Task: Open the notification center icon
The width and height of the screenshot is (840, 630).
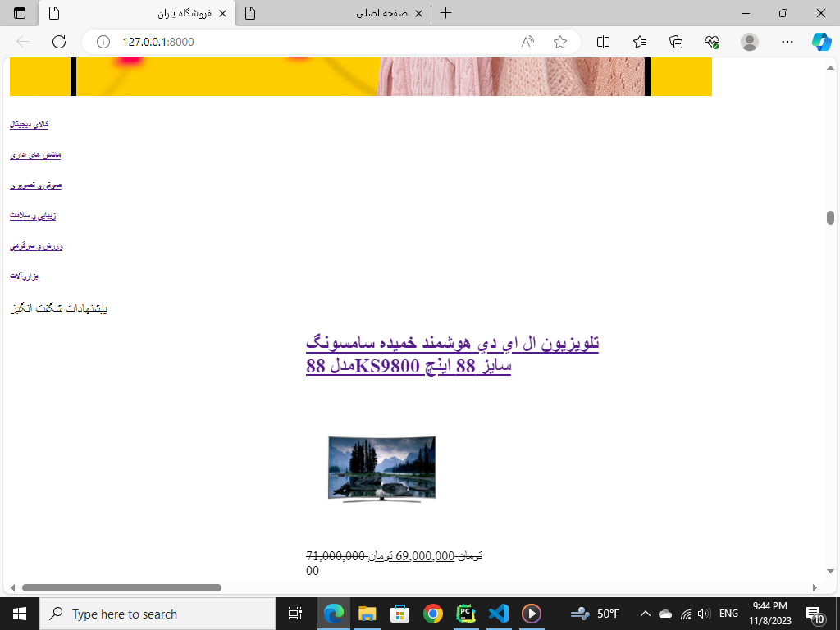Action: click(x=815, y=614)
